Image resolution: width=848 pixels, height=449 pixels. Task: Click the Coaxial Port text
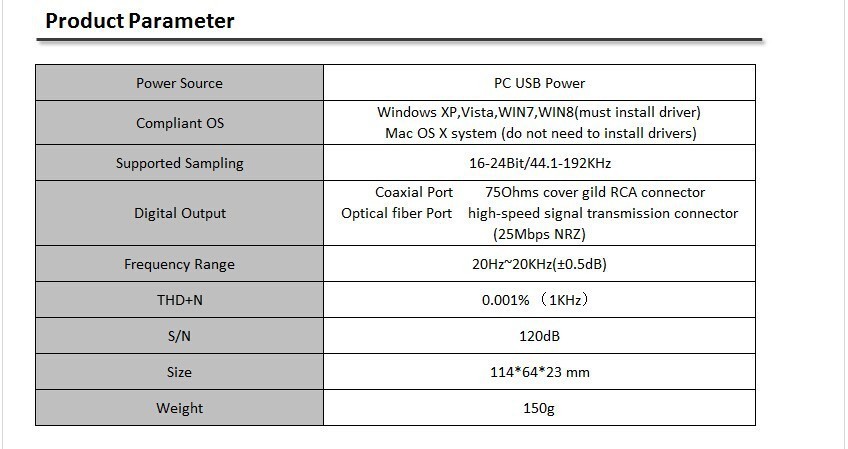(x=414, y=193)
